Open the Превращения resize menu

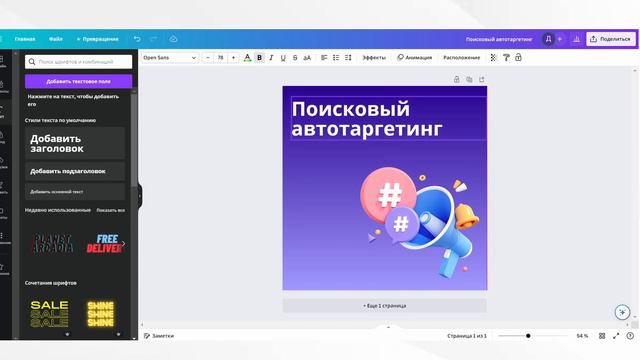[x=98, y=39]
